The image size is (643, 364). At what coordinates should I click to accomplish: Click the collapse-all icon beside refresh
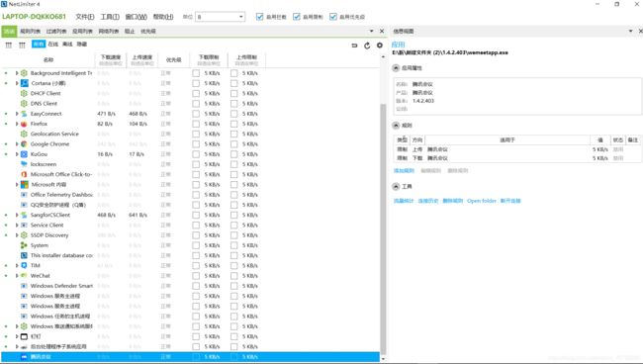(x=354, y=45)
